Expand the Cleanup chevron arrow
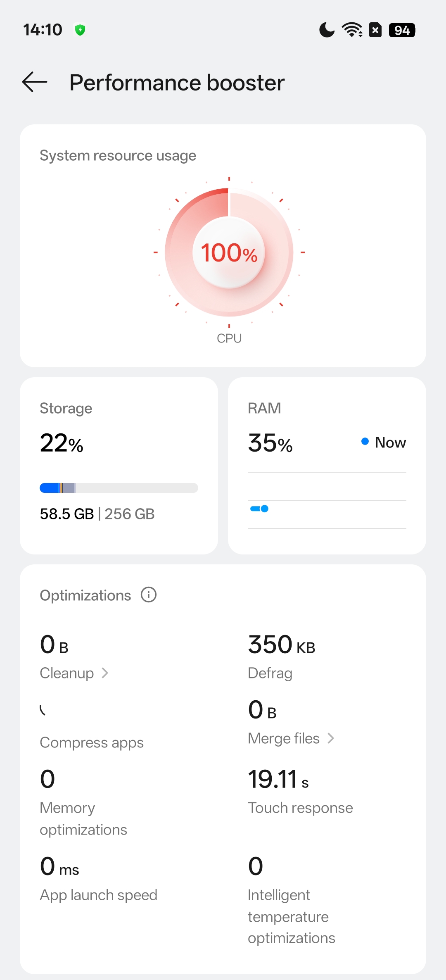The width and height of the screenshot is (446, 980). (105, 673)
